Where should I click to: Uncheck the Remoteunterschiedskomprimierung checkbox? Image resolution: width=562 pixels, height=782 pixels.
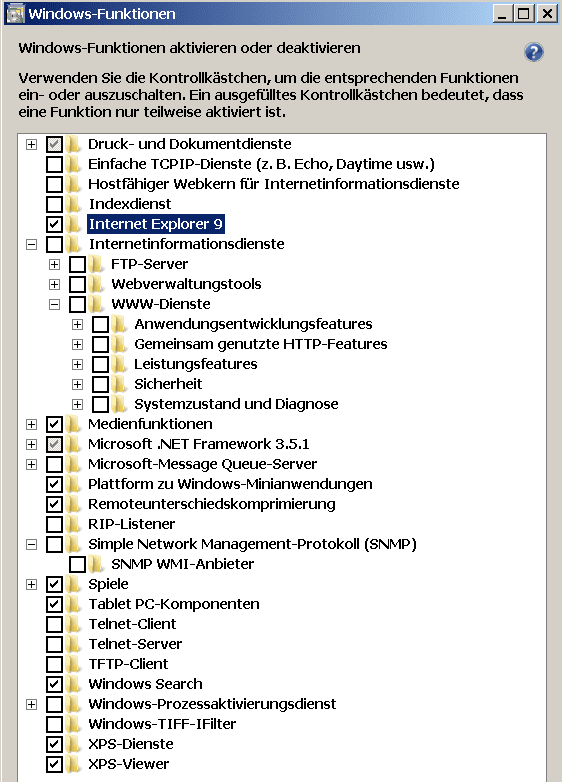click(x=54, y=504)
